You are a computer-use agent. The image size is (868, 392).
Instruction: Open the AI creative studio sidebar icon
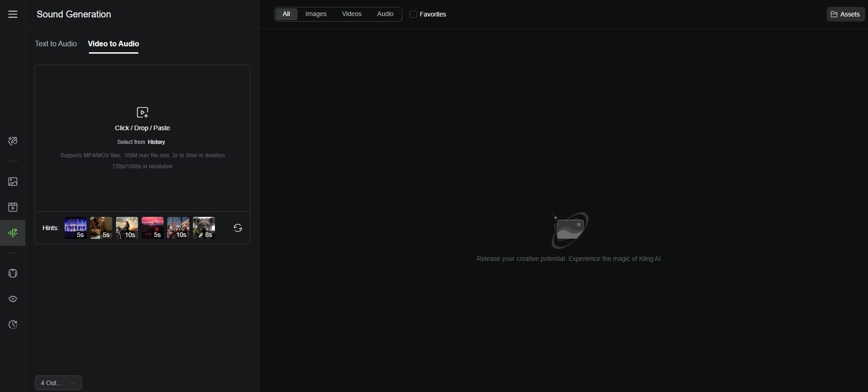13,141
